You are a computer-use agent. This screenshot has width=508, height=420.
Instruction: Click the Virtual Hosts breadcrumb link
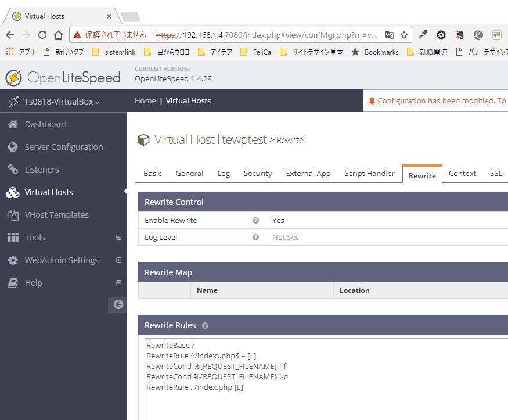188,100
